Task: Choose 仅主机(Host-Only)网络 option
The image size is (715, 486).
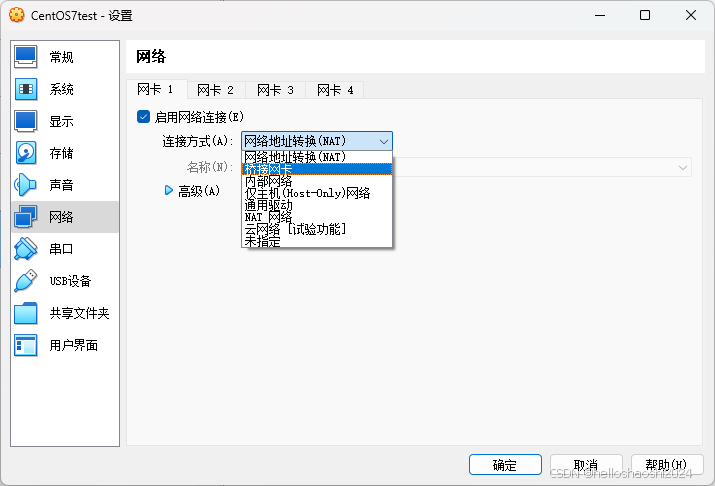Action: (316, 193)
